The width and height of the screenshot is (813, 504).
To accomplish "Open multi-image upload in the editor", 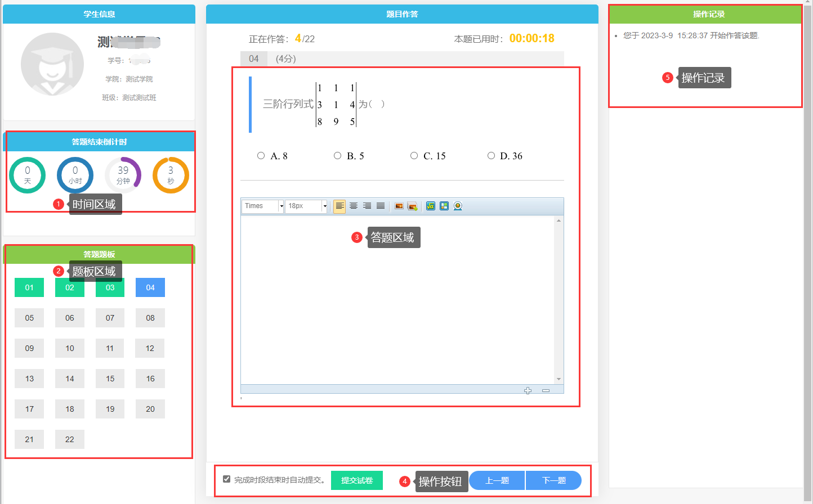I will coord(413,206).
